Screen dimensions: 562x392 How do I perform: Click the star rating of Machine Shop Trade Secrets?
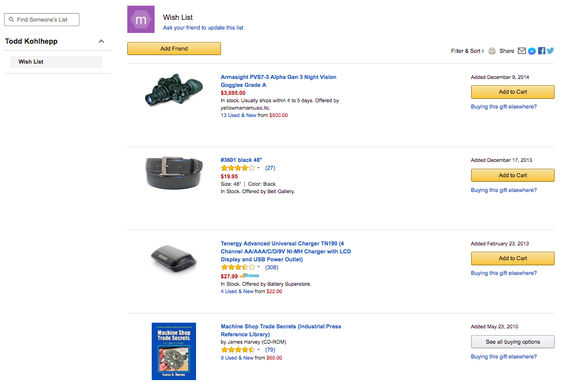point(237,350)
